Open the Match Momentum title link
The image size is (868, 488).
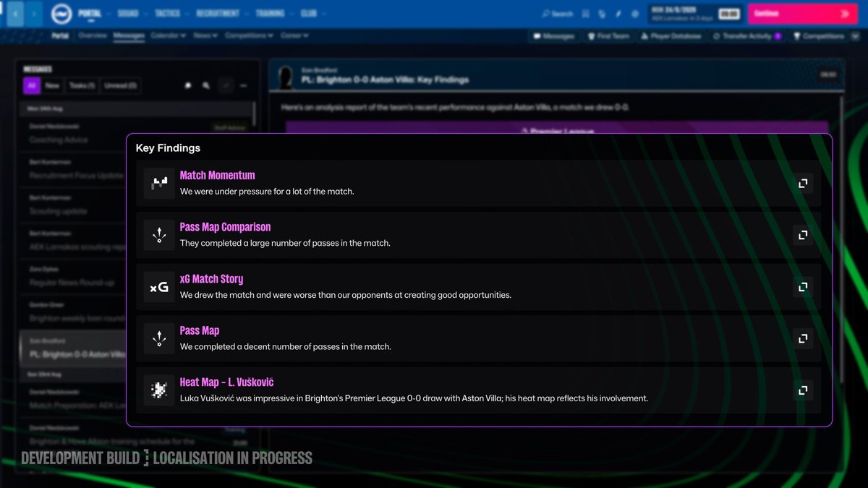[217, 175]
